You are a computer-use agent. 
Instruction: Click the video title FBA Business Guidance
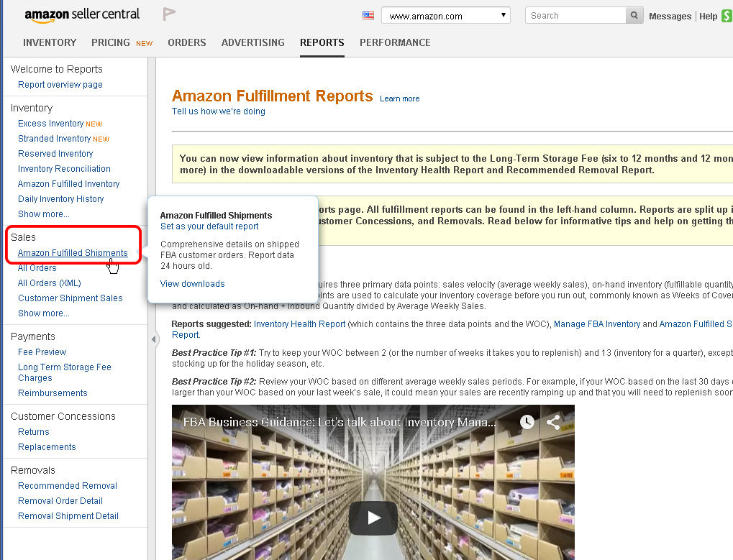coord(340,422)
